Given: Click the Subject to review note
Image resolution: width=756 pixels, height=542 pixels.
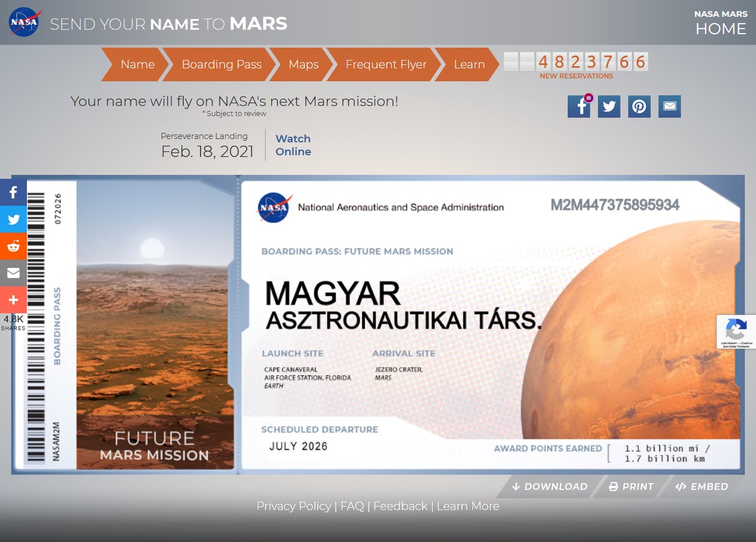Looking at the screenshot, I should click(x=234, y=114).
